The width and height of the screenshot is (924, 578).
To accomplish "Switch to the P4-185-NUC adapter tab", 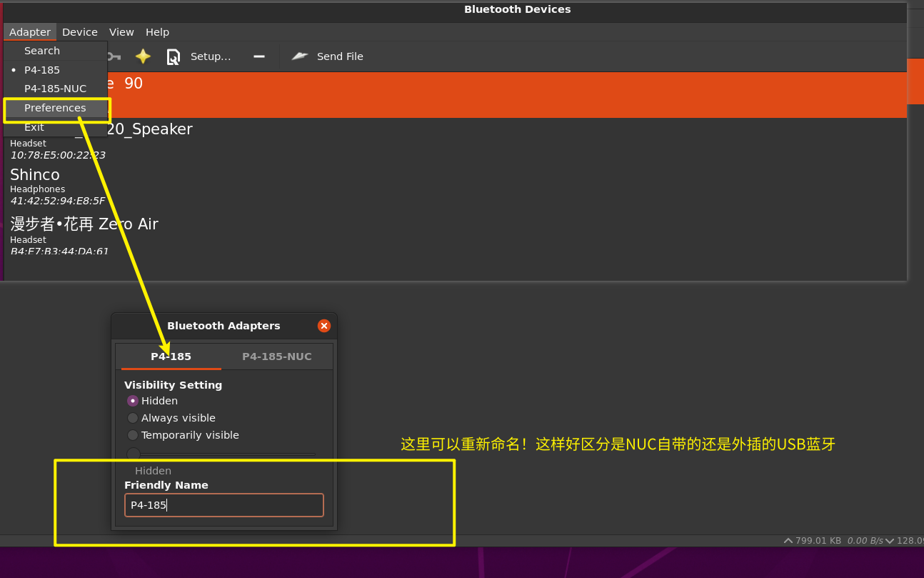I will coord(277,357).
